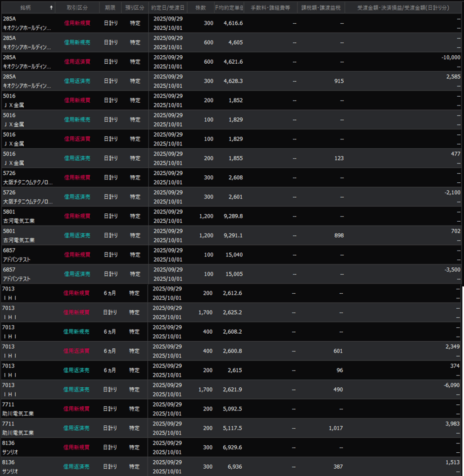The width and height of the screenshot is (464, 476).
Task: Click the 期限 column header
Action: 110,8
